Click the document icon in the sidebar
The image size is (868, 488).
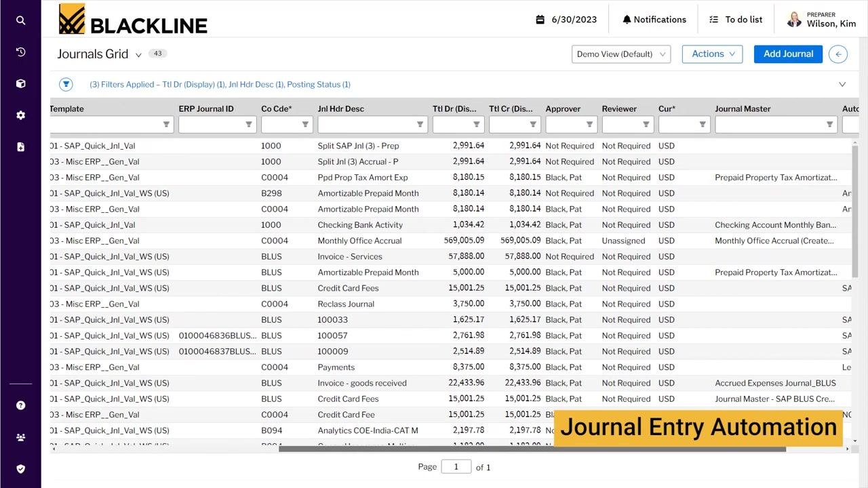click(x=20, y=146)
